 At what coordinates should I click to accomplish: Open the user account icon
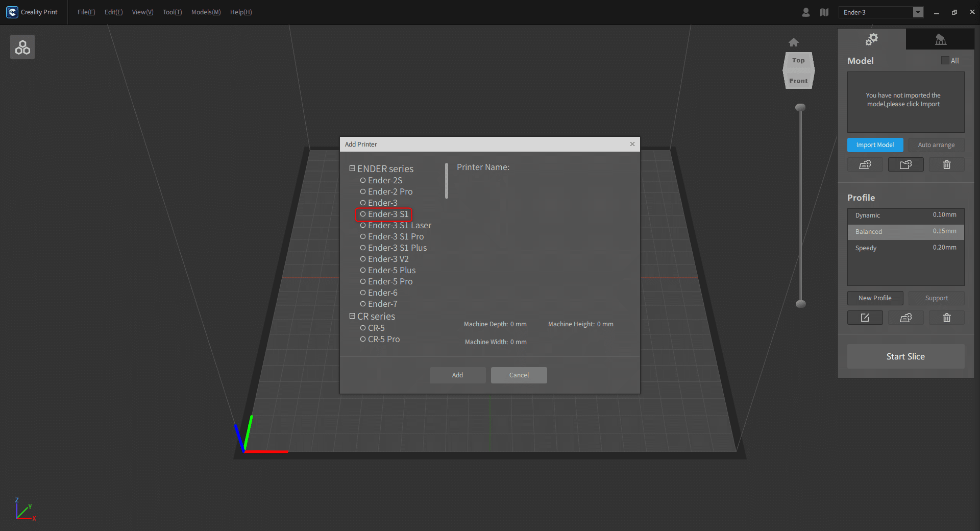(x=805, y=12)
